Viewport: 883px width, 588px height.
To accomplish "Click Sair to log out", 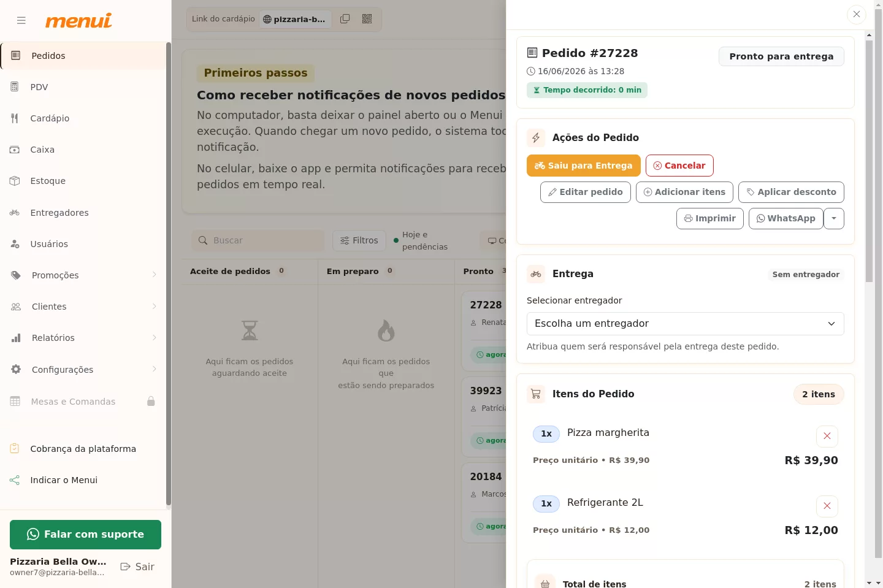I will (137, 567).
